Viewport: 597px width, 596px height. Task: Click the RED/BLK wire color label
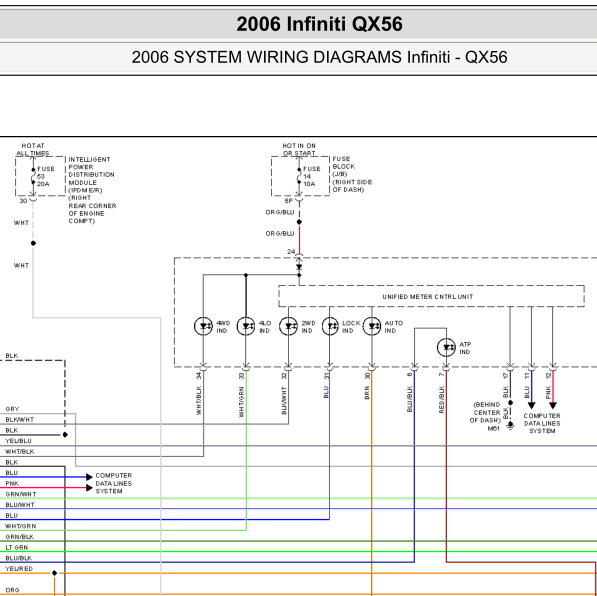click(x=442, y=399)
